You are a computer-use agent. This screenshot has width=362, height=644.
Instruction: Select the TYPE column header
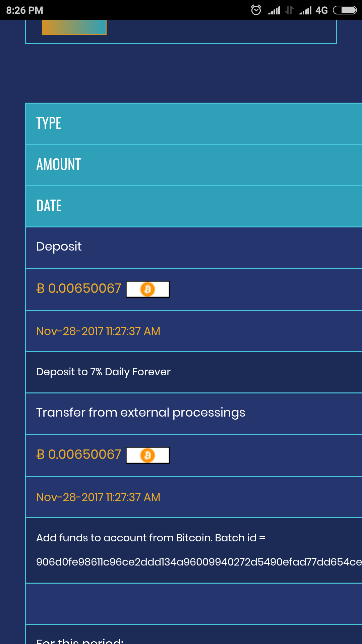tap(49, 123)
